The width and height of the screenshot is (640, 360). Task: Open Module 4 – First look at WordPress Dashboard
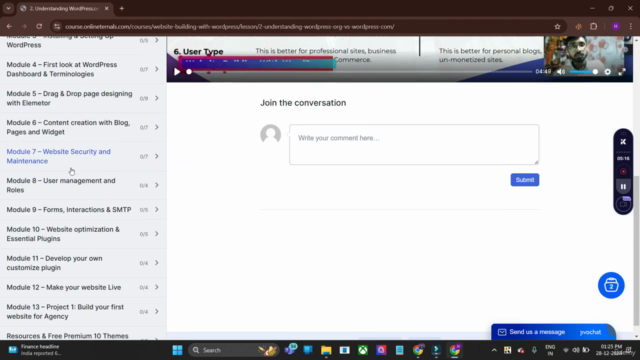click(62, 69)
